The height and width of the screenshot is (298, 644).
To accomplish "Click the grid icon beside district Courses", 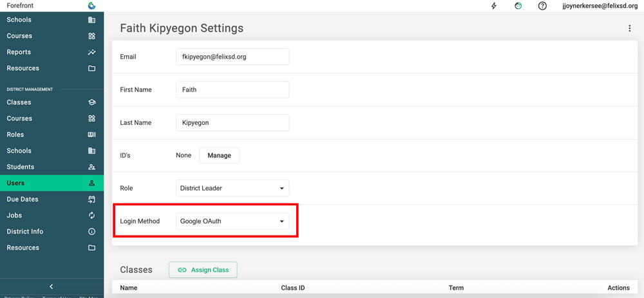I will 91,118.
